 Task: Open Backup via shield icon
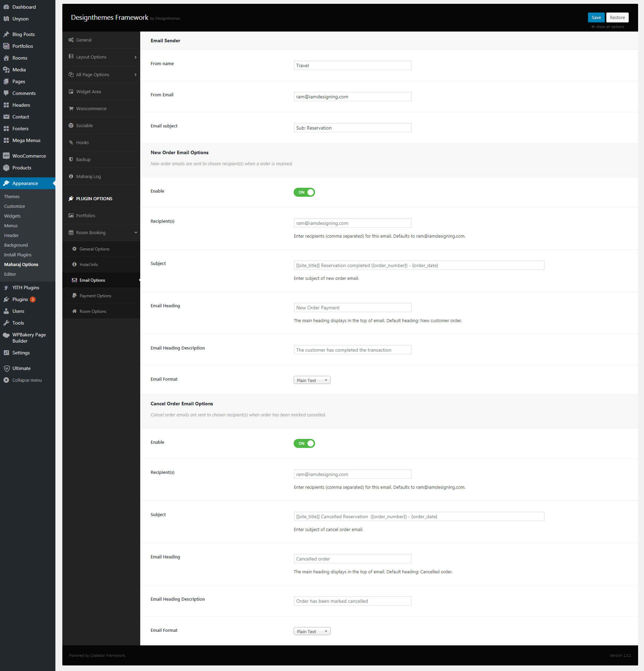tap(71, 159)
